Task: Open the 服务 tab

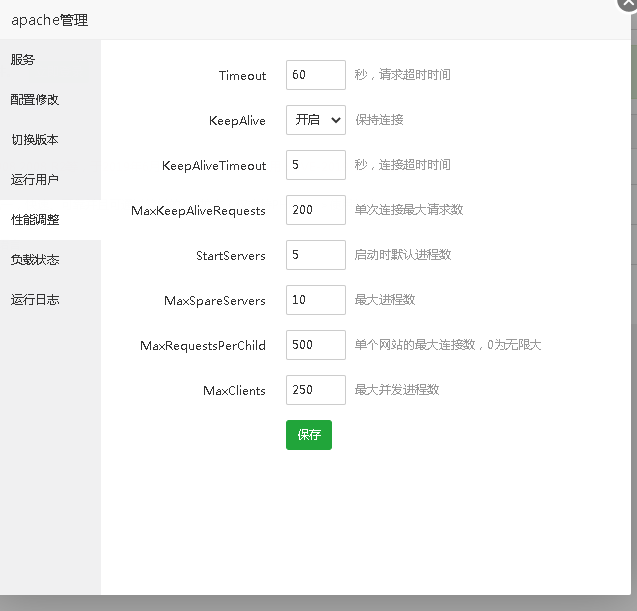Action: tap(50, 60)
